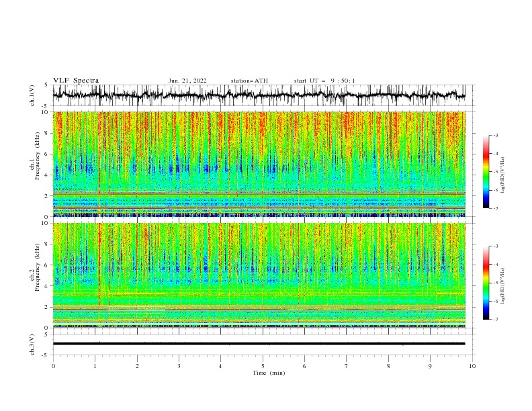The width and height of the screenshot is (532, 411).
Task: Click the ch.2 spectrogram color scale bar
Action: tap(486, 283)
